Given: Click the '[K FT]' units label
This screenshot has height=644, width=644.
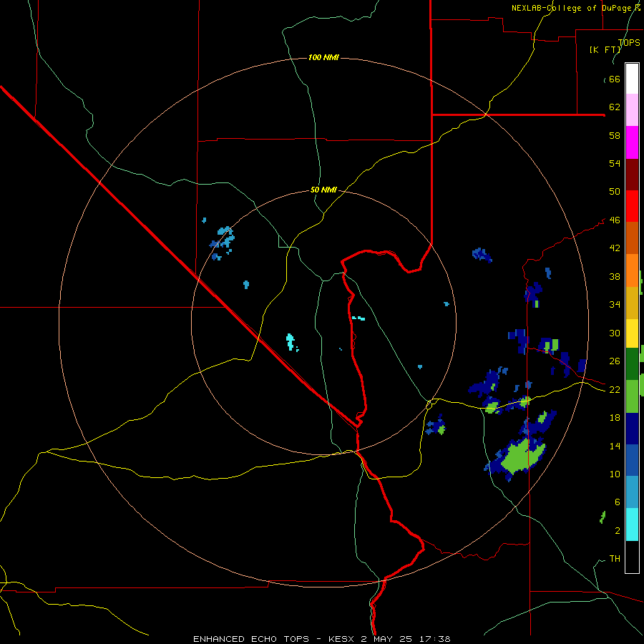Looking at the screenshot, I should point(605,49).
